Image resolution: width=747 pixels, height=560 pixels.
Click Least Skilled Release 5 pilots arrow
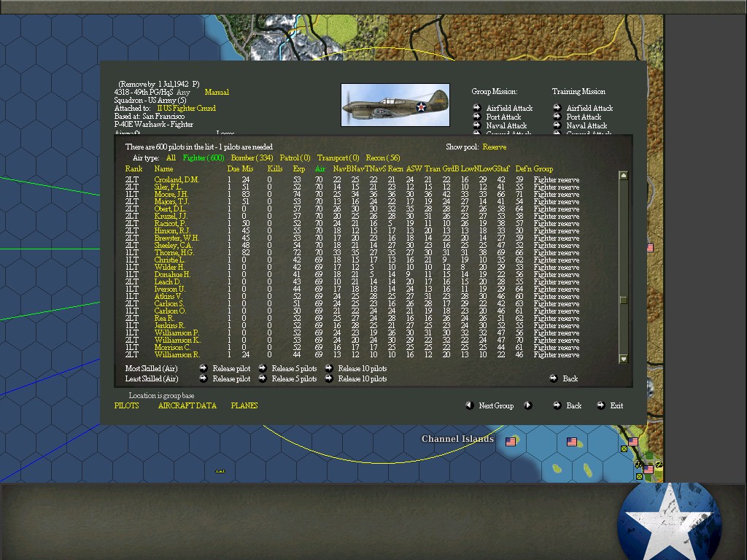click(x=263, y=378)
